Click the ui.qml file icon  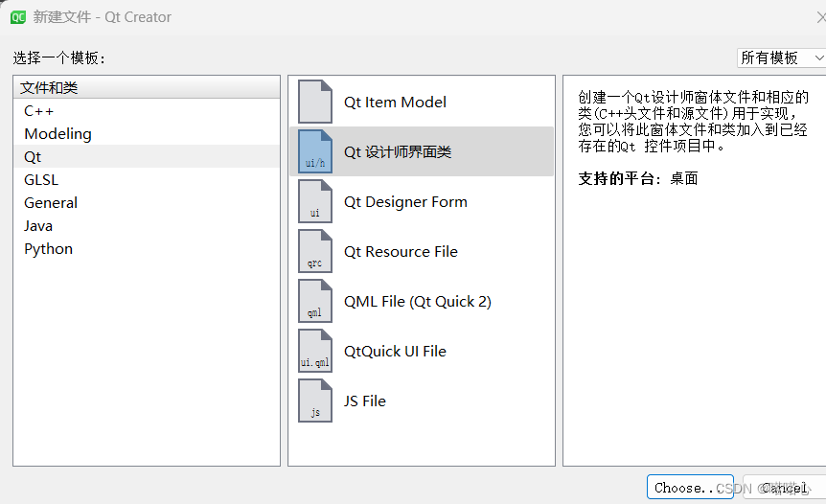[315, 351]
